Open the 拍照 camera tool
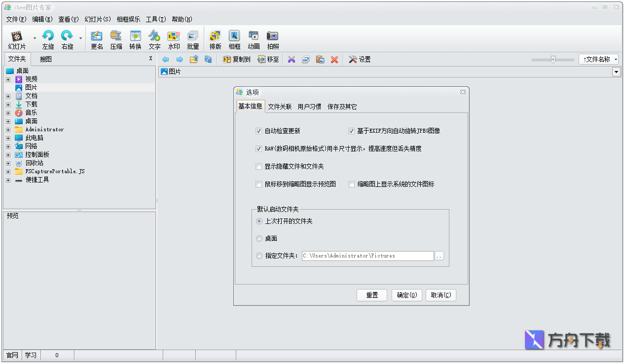Image resolution: width=625 pixels, height=364 pixels. pyautogui.click(x=273, y=40)
